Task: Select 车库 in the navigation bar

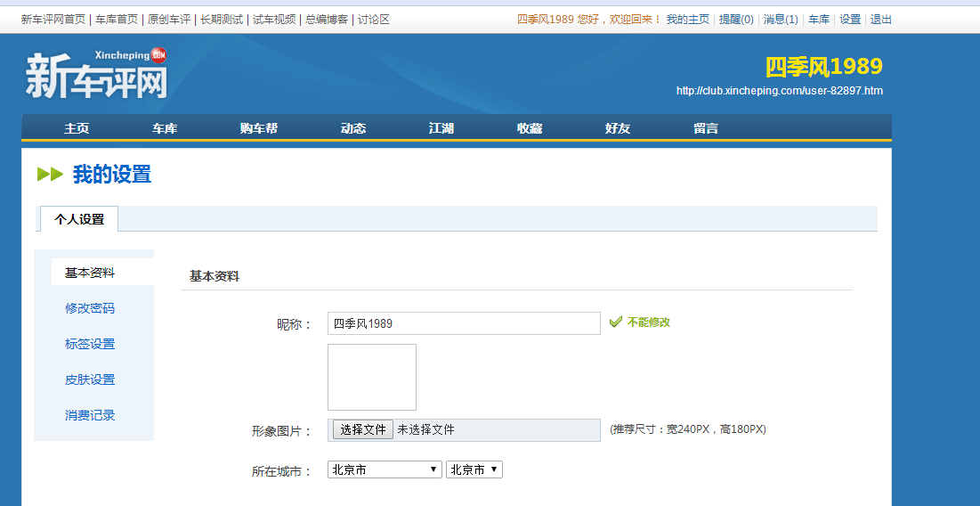Action: pyautogui.click(x=165, y=129)
